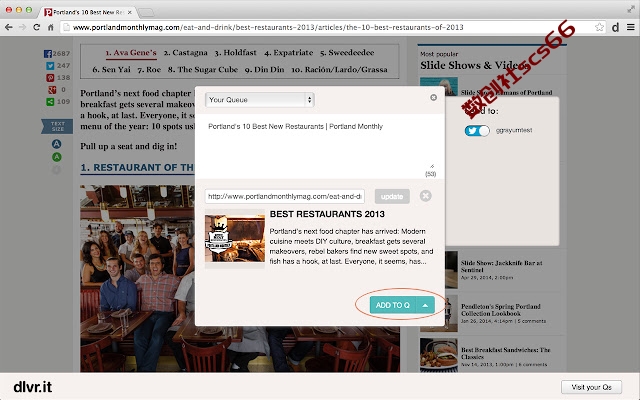The image size is (640, 400).
Task: Open Best Breakfast Sandwiches: The Classics
Action: pos(506,353)
